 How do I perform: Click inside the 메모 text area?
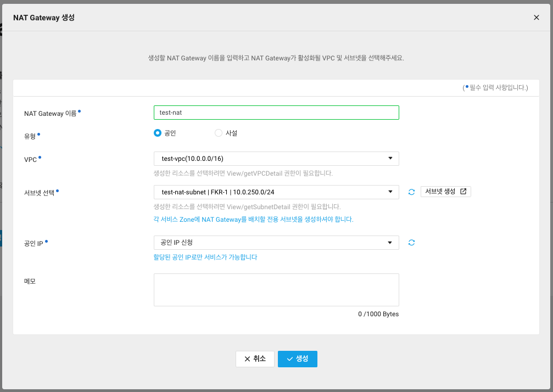(x=276, y=290)
